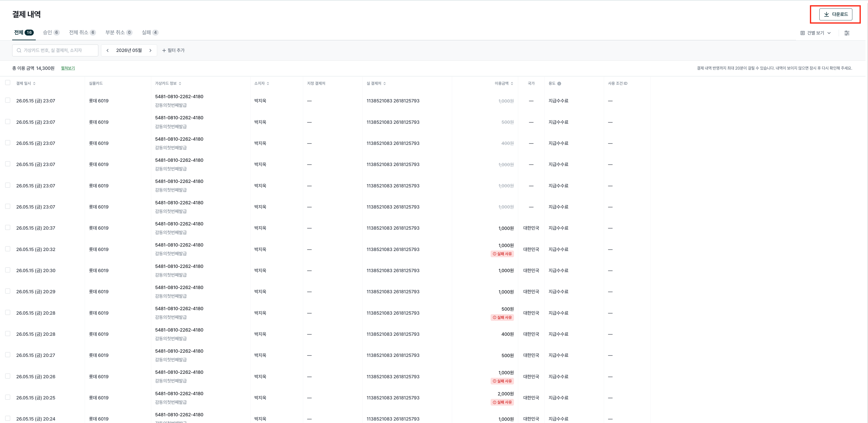Switch to the 전체 취소 tab

tap(82, 32)
